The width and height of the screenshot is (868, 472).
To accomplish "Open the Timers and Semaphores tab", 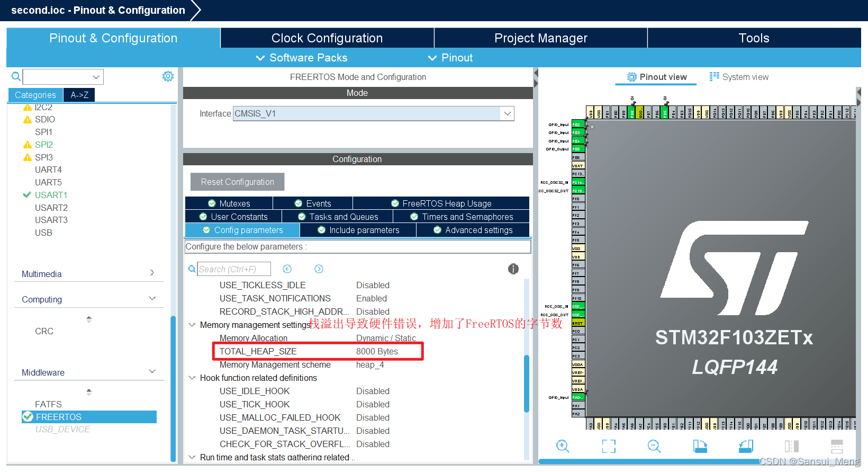I will (462, 217).
